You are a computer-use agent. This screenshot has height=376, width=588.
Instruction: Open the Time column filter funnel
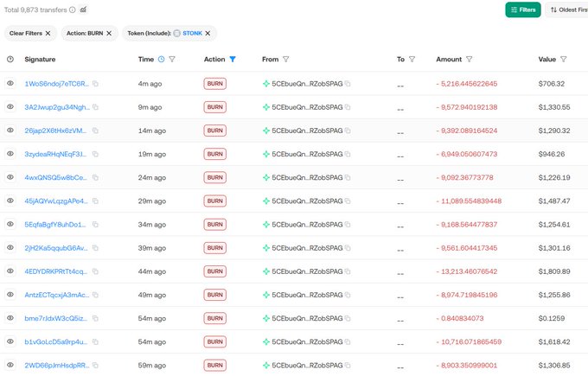172,60
